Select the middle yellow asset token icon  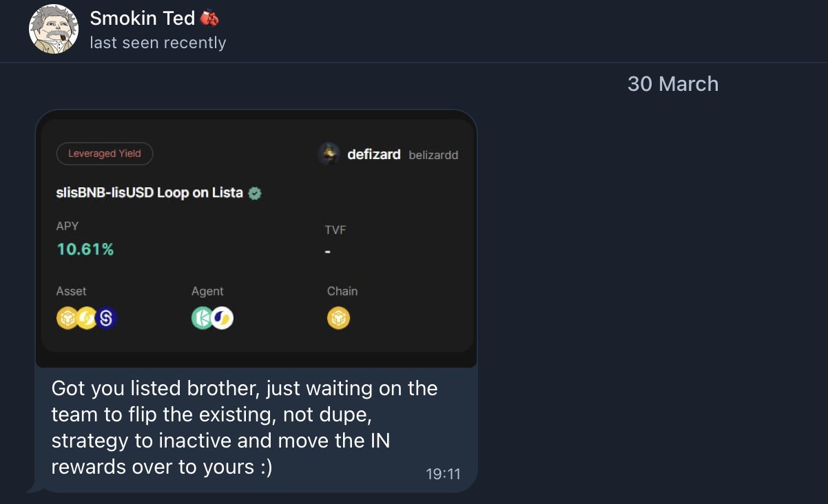[x=87, y=318]
